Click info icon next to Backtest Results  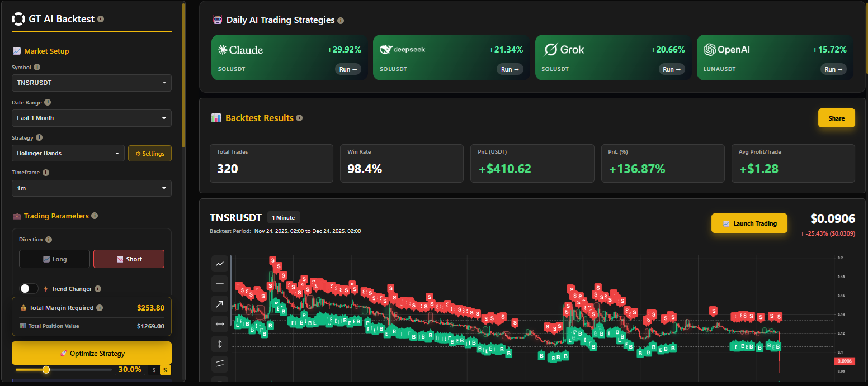(x=299, y=118)
